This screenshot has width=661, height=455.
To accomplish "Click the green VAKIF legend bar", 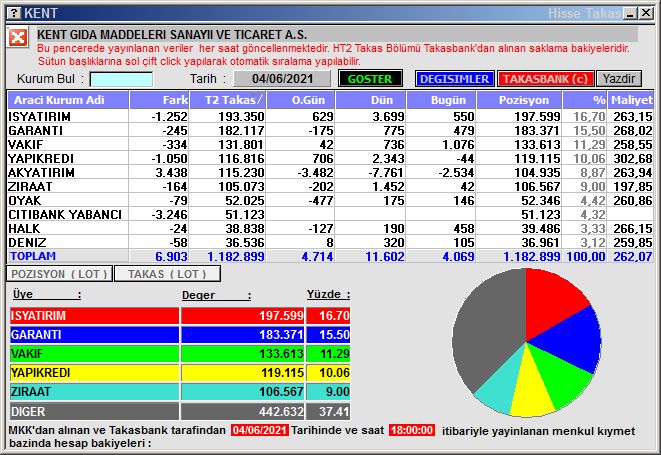I will [94, 354].
